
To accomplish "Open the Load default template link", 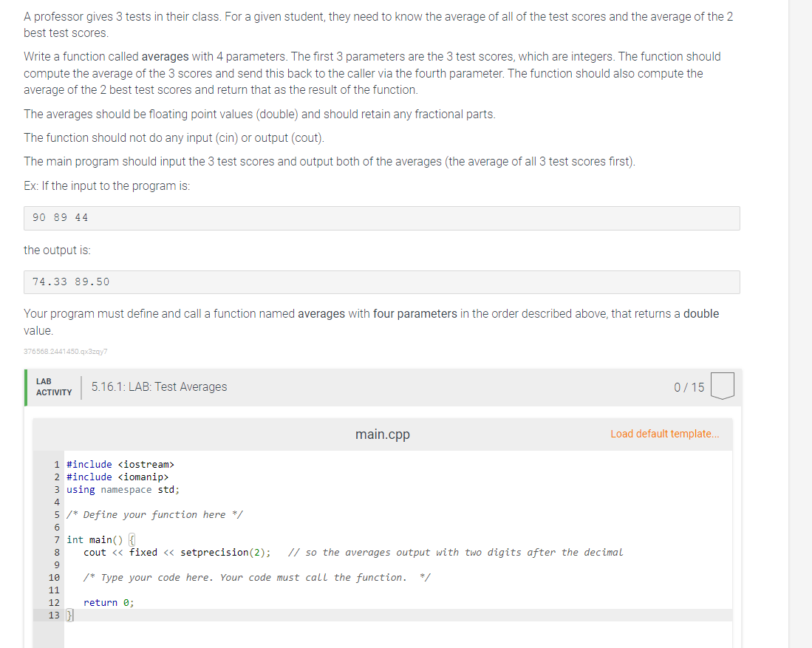I will [x=664, y=434].
